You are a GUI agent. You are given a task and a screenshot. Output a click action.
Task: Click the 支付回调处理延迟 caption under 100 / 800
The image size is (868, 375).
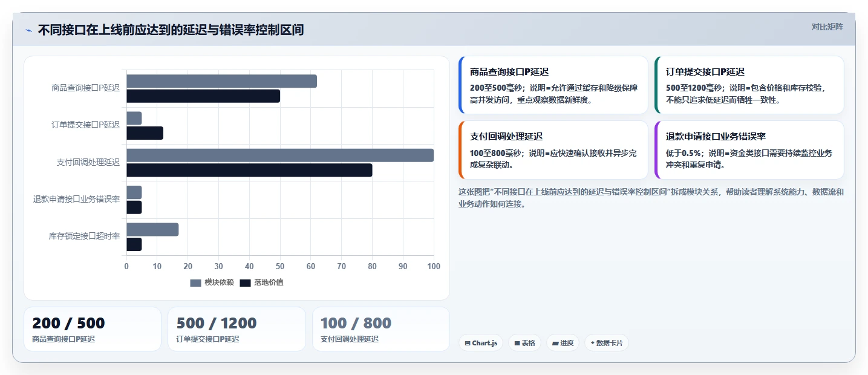(350, 339)
